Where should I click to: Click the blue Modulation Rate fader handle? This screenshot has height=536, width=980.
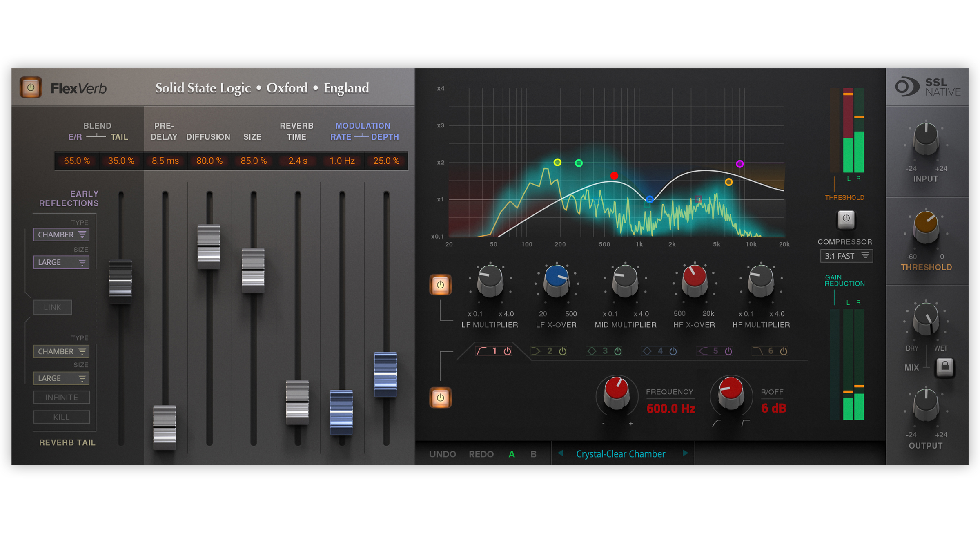[341, 412]
